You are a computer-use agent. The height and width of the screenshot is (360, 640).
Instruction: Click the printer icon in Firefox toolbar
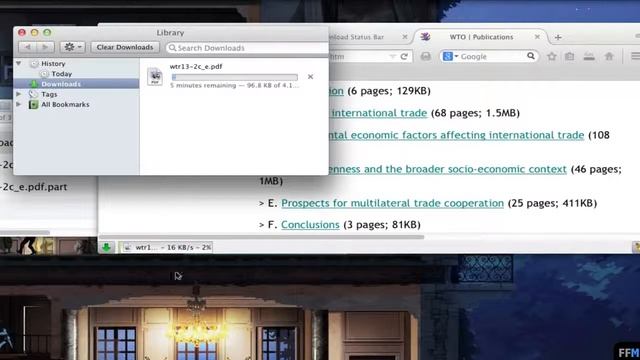pyautogui.click(x=425, y=56)
